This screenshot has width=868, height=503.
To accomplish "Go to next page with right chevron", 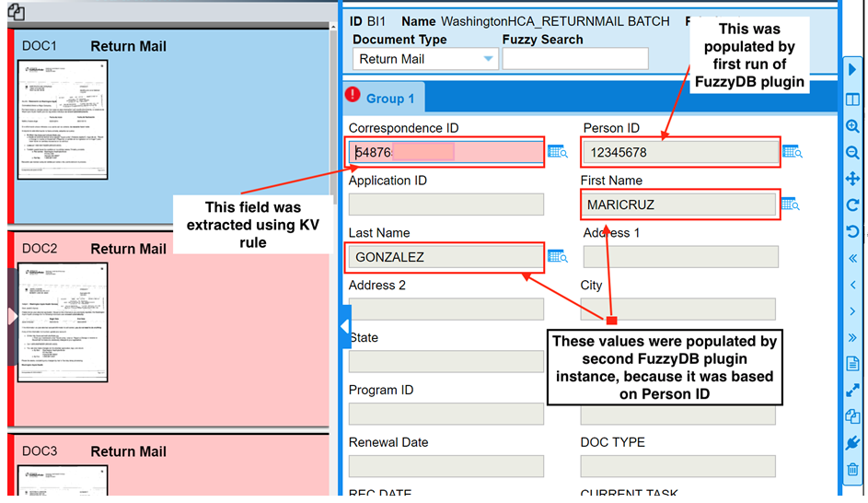I will tap(852, 311).
